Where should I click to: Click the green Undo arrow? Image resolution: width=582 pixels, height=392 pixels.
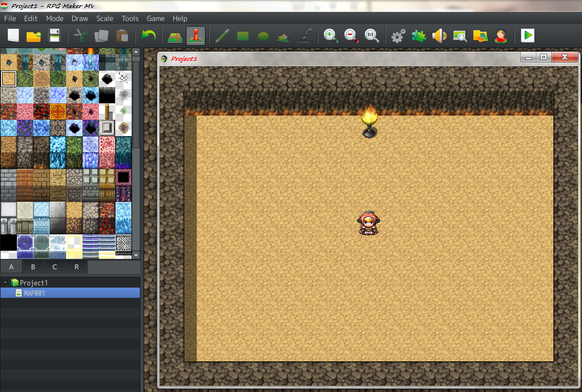(149, 36)
